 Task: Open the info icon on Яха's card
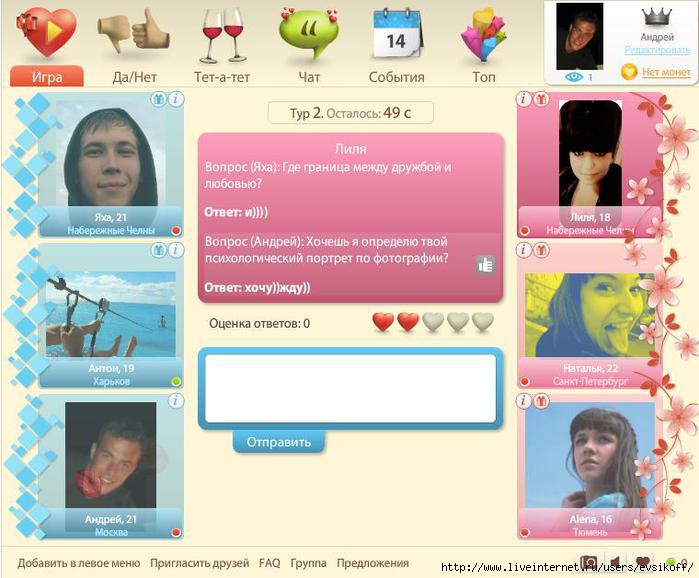point(176,99)
